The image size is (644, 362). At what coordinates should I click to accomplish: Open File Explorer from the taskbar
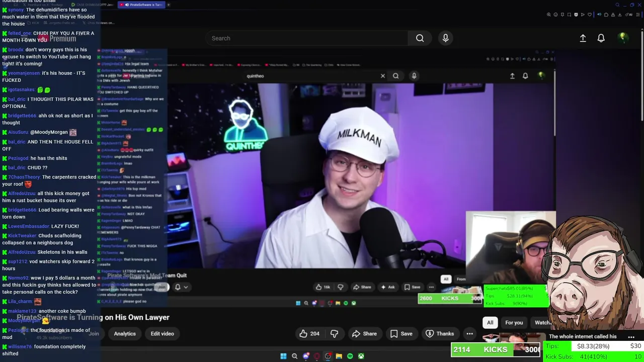point(339,356)
